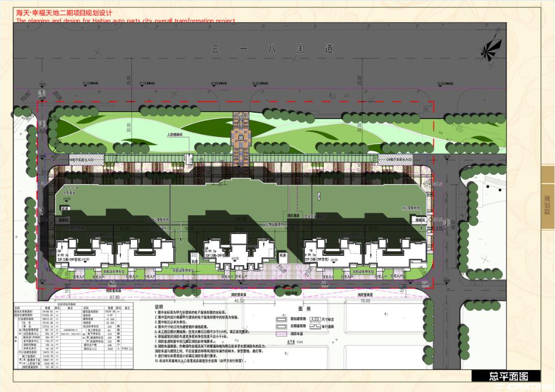Image resolution: width=555 pixels, height=392 pixels.
Task: Click the 40.50 dimension below the south road
Action: (x=239, y=301)
